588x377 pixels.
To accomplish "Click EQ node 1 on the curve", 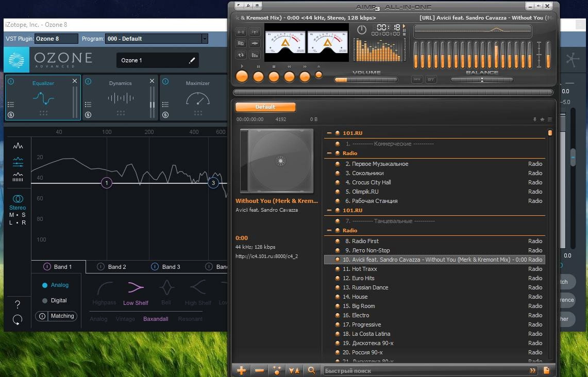I will (107, 183).
